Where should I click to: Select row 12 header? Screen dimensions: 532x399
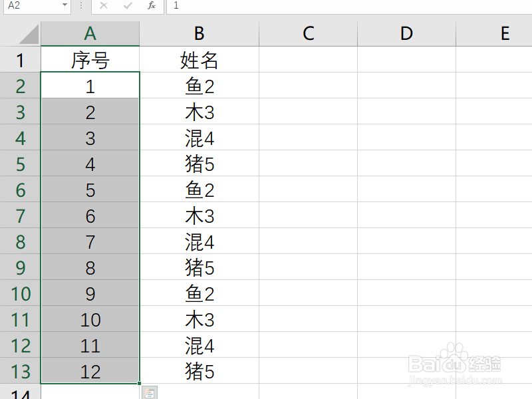[x=20, y=345]
